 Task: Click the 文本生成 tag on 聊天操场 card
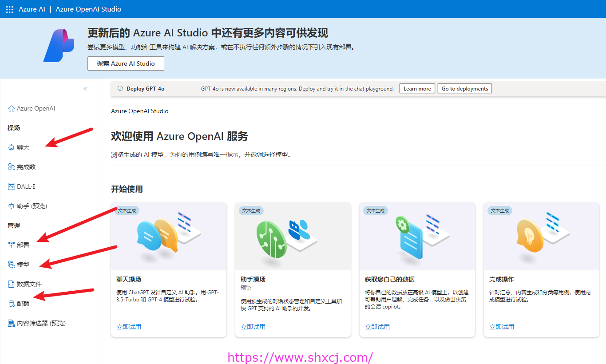click(x=127, y=210)
